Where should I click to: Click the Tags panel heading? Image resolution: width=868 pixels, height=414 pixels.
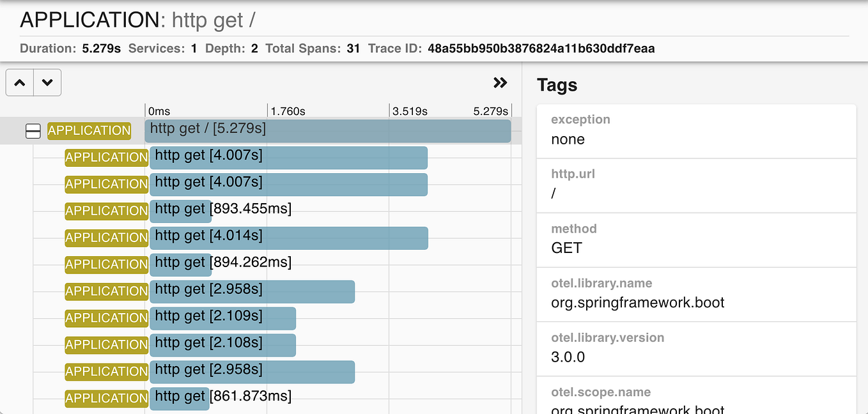click(x=557, y=84)
